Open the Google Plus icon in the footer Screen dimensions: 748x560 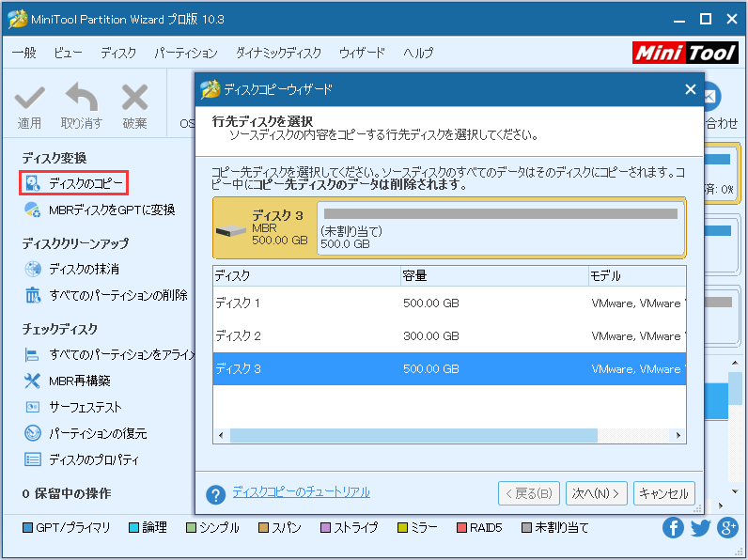pos(727,528)
